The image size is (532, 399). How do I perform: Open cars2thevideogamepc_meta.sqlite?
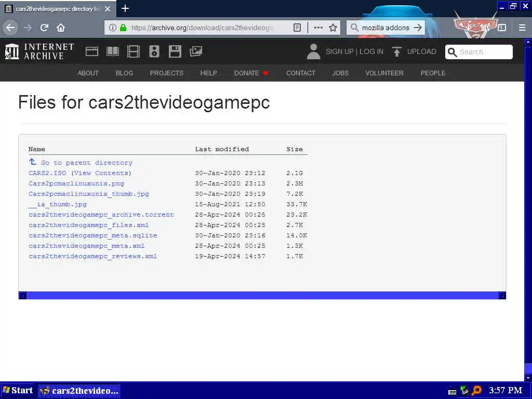[93, 235]
